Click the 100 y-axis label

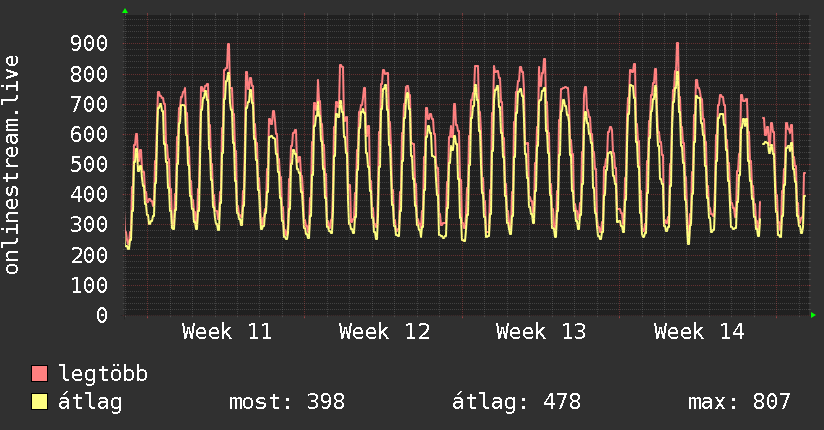(89, 285)
